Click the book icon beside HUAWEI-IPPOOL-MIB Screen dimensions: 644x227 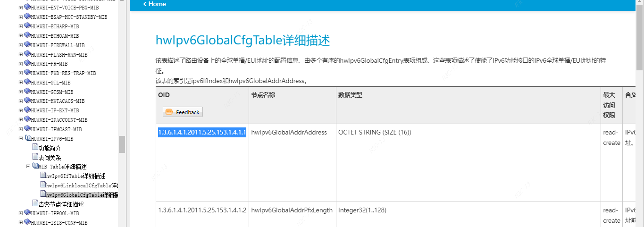pyautogui.click(x=27, y=213)
